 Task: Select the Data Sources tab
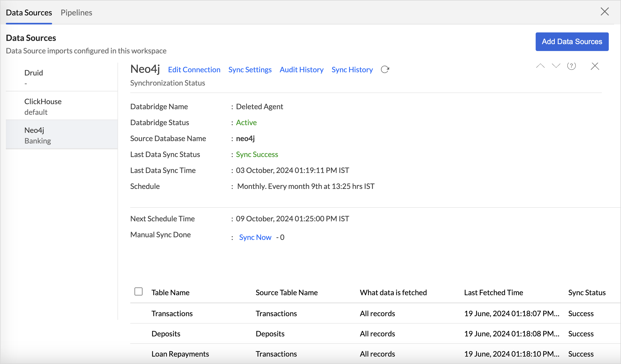click(x=29, y=12)
